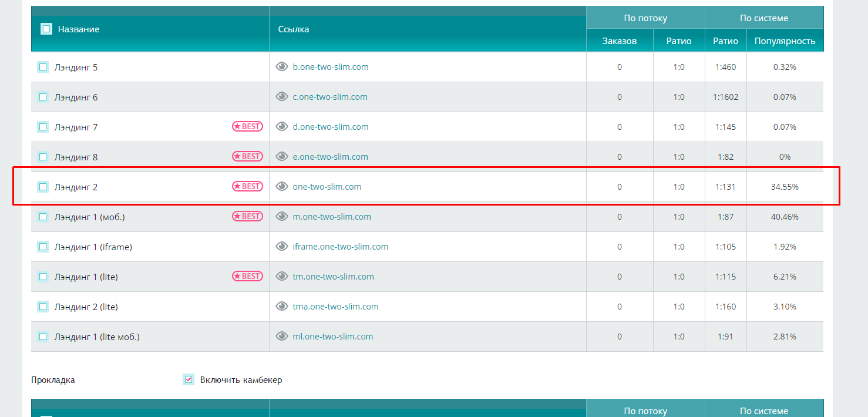This screenshot has height=417, width=868.
Task: Toggle select-all checkbox in Название header
Action: click(x=46, y=29)
